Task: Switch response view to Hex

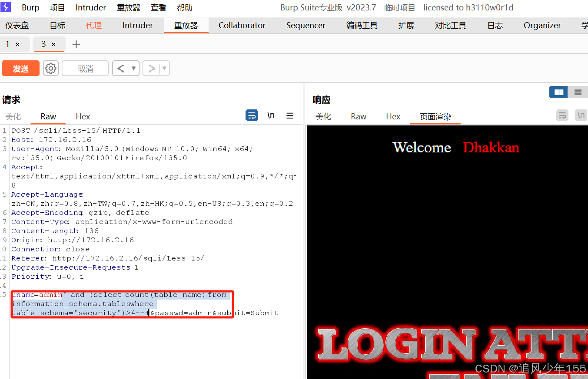Action: (x=393, y=116)
